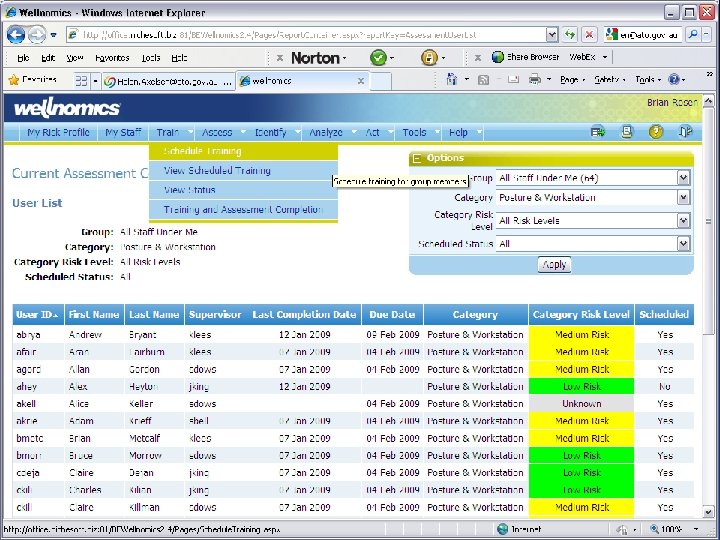Click the page vertical scrollbar down arrow
Image resolution: width=720 pixels, height=540 pixels.
709,513
